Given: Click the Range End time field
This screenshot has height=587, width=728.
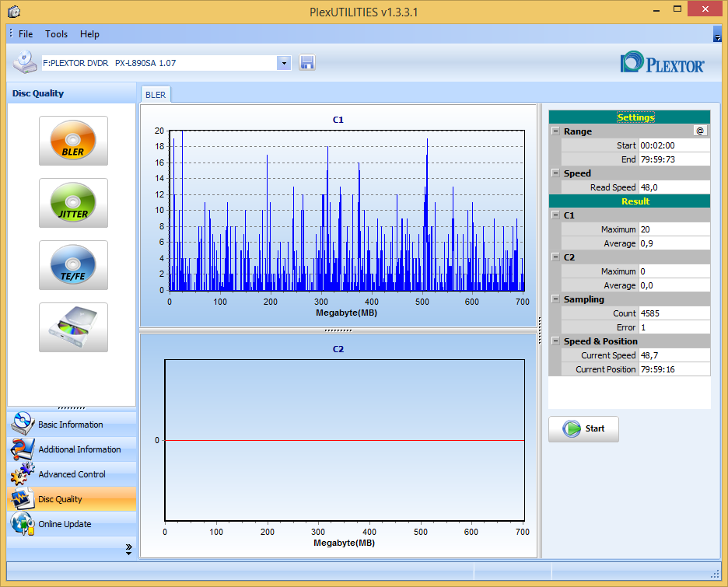Looking at the screenshot, I should pos(674,159).
